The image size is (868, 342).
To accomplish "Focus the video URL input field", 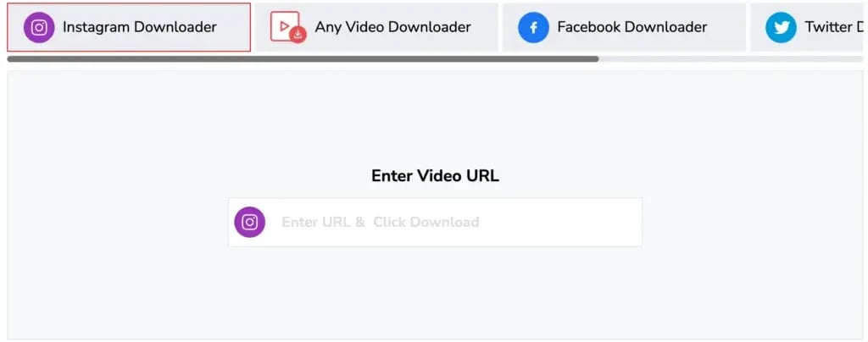I will tap(435, 222).
